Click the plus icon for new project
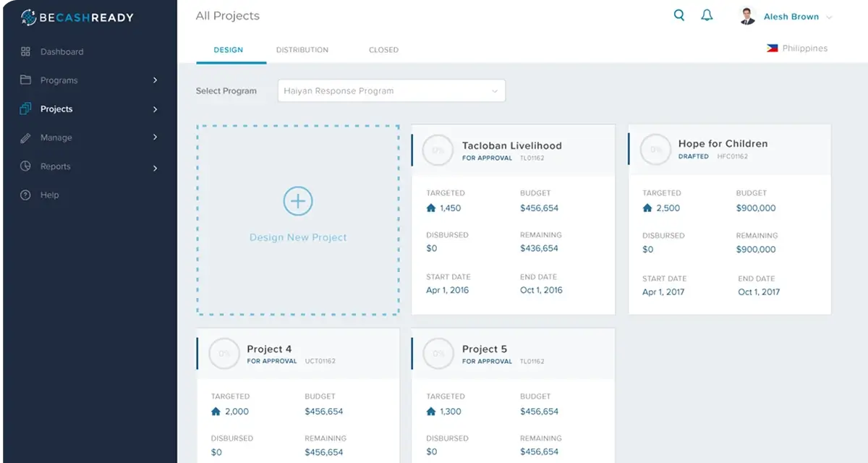 click(x=298, y=201)
